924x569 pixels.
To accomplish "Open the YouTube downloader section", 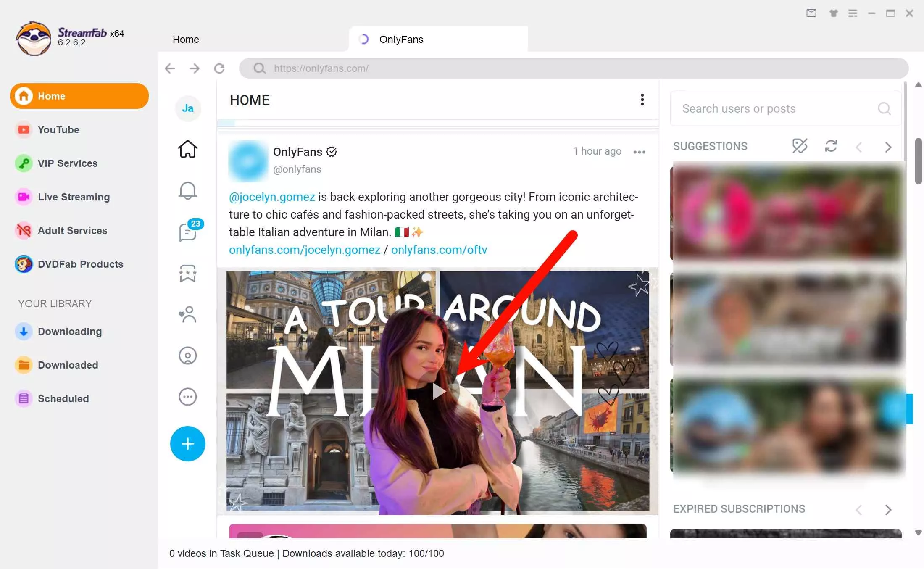I will pos(58,129).
